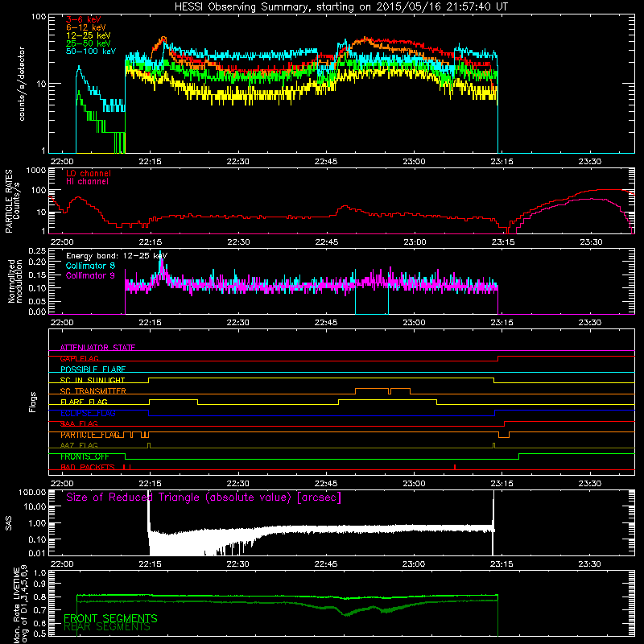Click the Normalized modulation axis label

point(15,281)
